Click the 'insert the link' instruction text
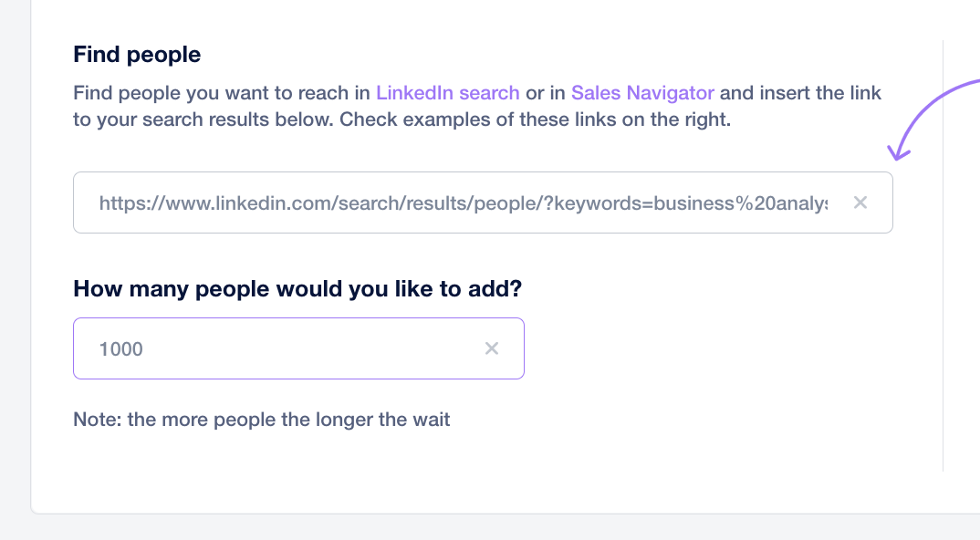The image size is (980, 540). 818,92
